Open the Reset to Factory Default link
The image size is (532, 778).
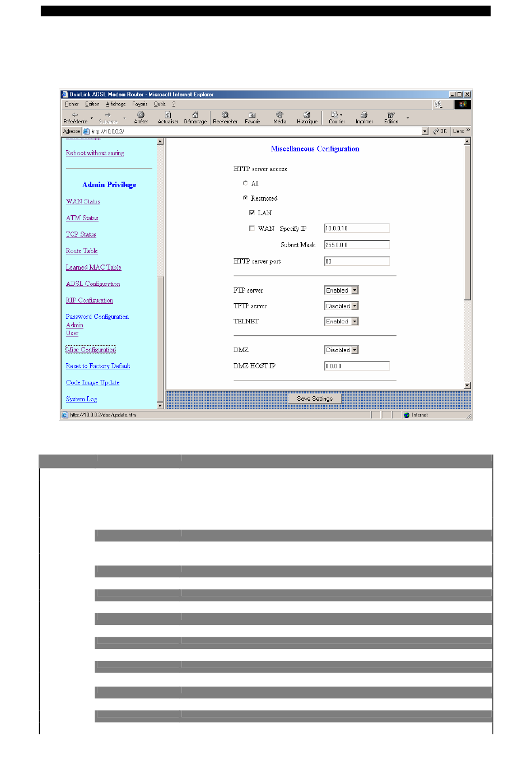98,366
